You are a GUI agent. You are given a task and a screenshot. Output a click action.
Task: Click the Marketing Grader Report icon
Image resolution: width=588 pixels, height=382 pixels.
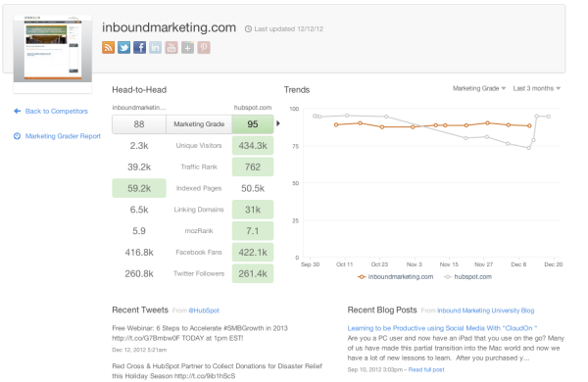(18, 136)
